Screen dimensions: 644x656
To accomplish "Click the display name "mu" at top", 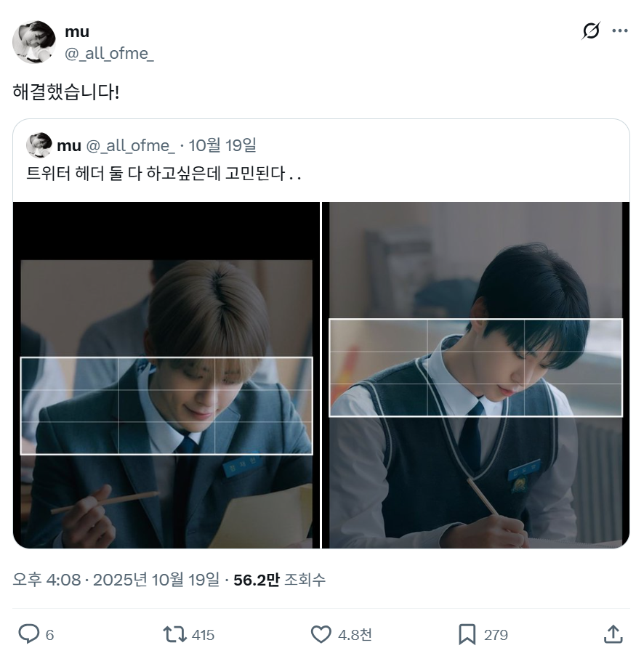I will tap(77, 31).
